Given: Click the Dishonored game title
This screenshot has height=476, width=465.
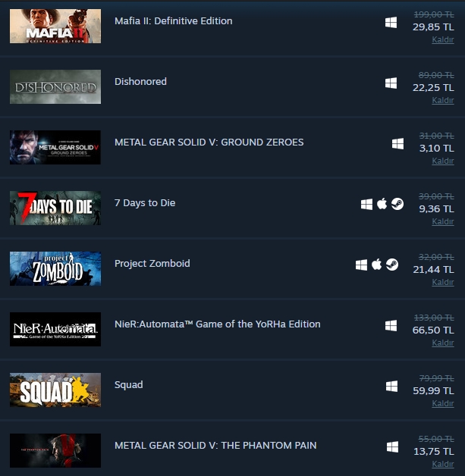Looking at the screenshot, I should click(x=140, y=81).
